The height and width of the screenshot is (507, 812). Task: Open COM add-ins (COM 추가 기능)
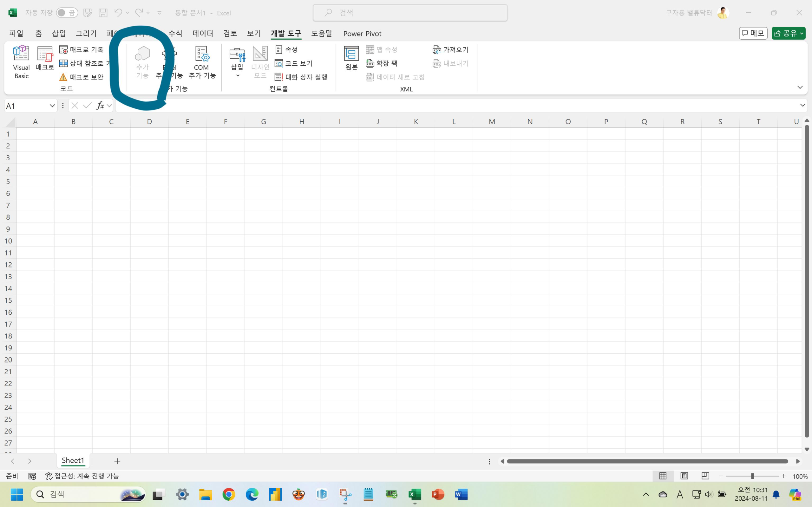tap(202, 62)
